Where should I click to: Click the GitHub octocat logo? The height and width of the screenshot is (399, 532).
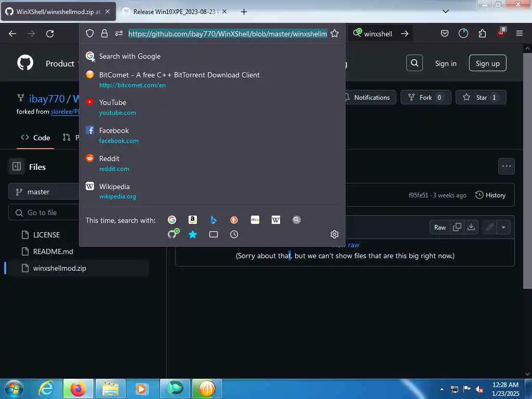click(25, 63)
